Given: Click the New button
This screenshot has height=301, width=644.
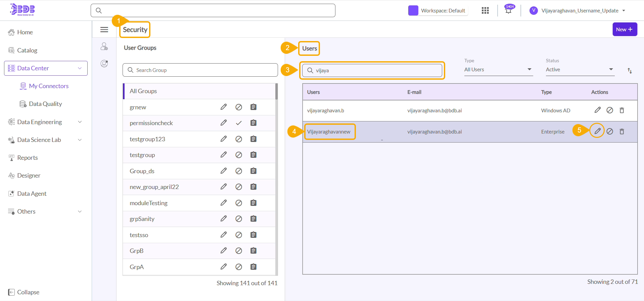Looking at the screenshot, I should [x=625, y=29].
